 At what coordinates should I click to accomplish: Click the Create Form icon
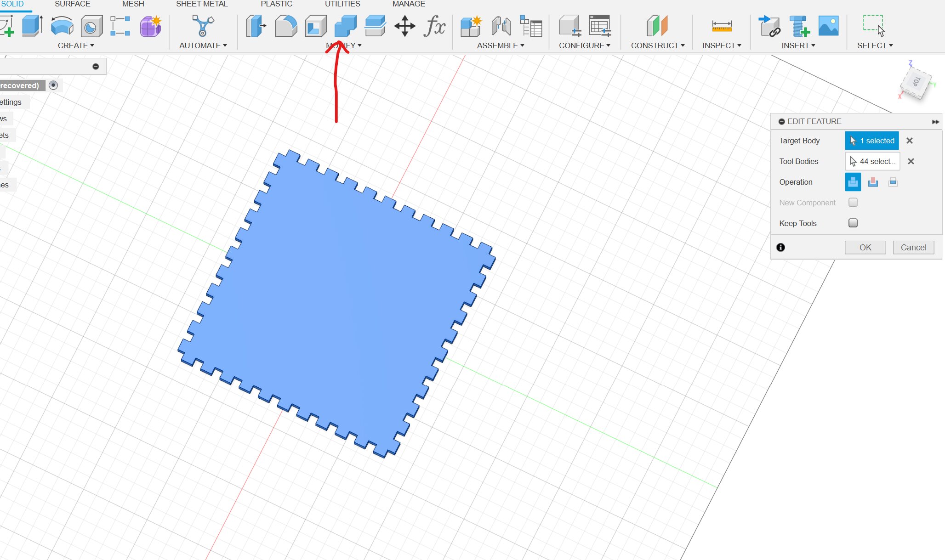pyautogui.click(x=151, y=26)
